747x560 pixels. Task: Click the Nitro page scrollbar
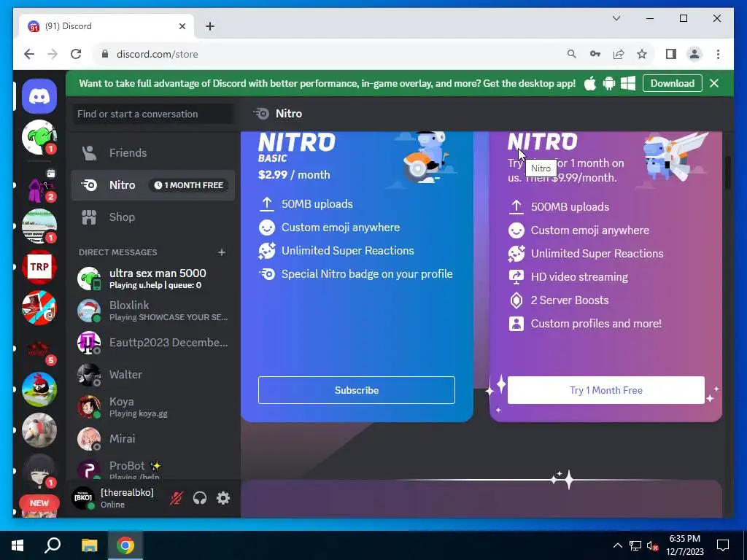(729, 172)
